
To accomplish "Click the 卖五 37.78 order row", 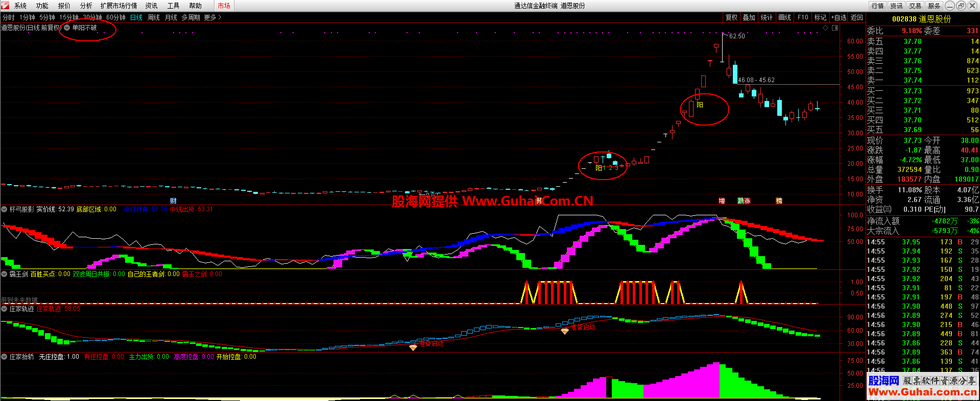I will pos(923,41).
